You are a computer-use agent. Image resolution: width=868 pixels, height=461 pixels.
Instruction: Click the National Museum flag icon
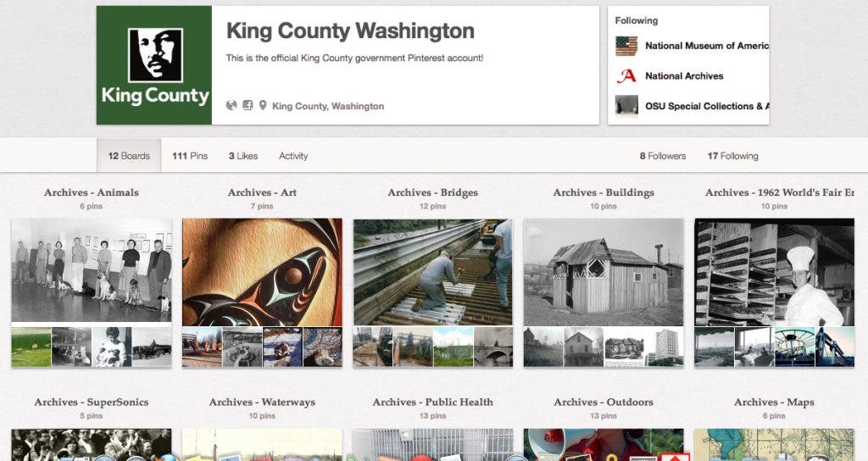[x=626, y=46]
